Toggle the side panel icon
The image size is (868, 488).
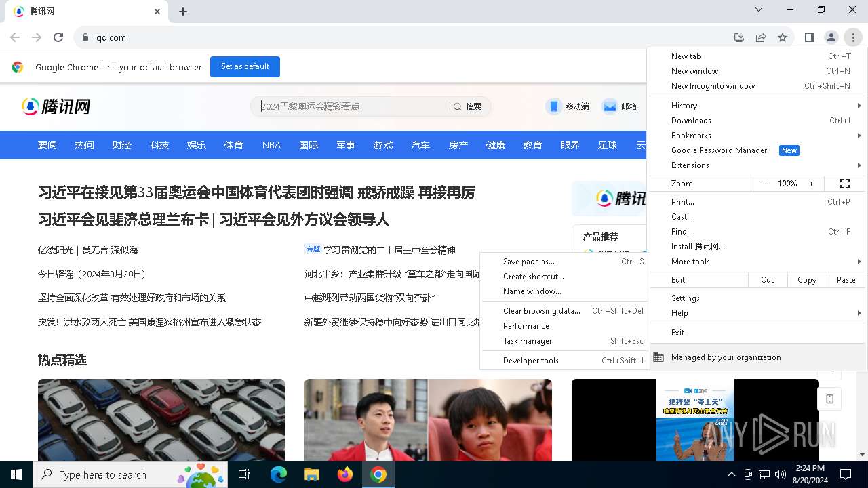(809, 37)
